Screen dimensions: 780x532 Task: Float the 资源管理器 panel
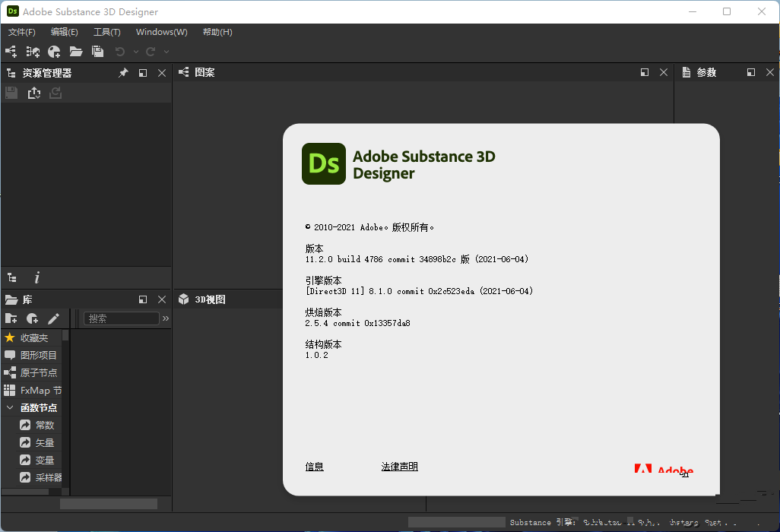[x=143, y=73]
